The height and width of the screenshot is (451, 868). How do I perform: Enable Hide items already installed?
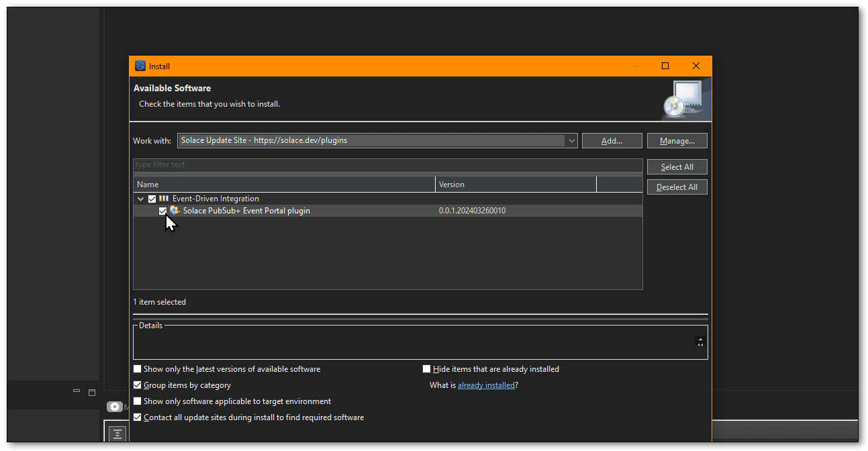427,369
